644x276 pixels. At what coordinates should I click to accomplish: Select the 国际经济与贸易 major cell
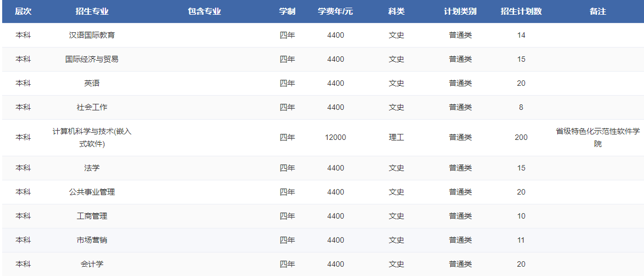pos(92,59)
